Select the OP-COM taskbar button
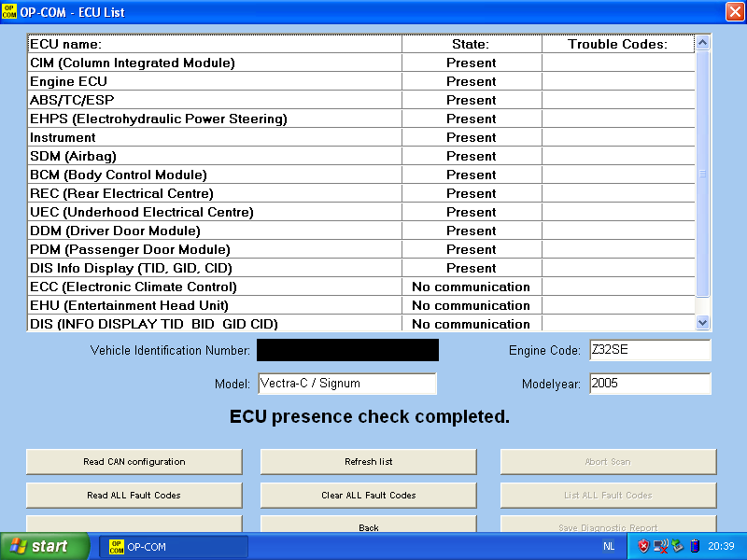This screenshot has width=747, height=560. [174, 547]
